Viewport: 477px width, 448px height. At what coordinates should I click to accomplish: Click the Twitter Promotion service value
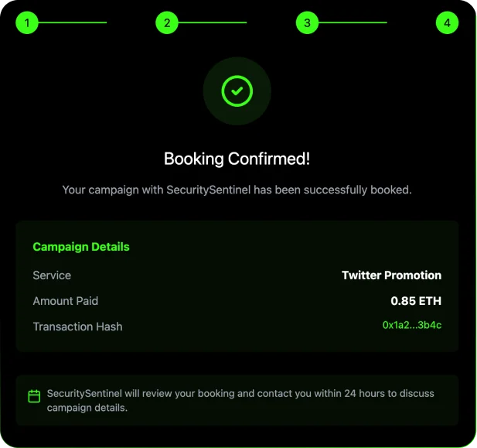[x=391, y=275]
